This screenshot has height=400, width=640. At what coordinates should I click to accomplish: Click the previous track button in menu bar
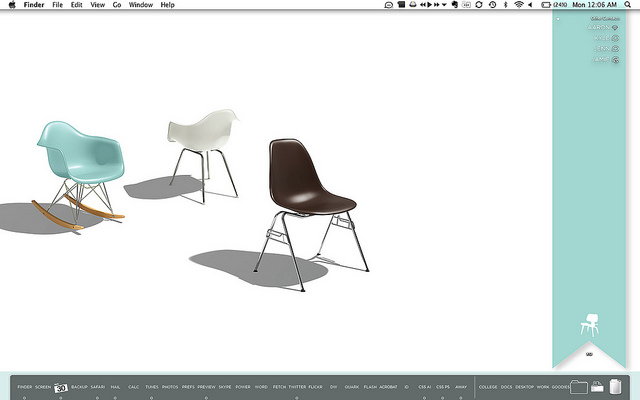pos(423,4)
